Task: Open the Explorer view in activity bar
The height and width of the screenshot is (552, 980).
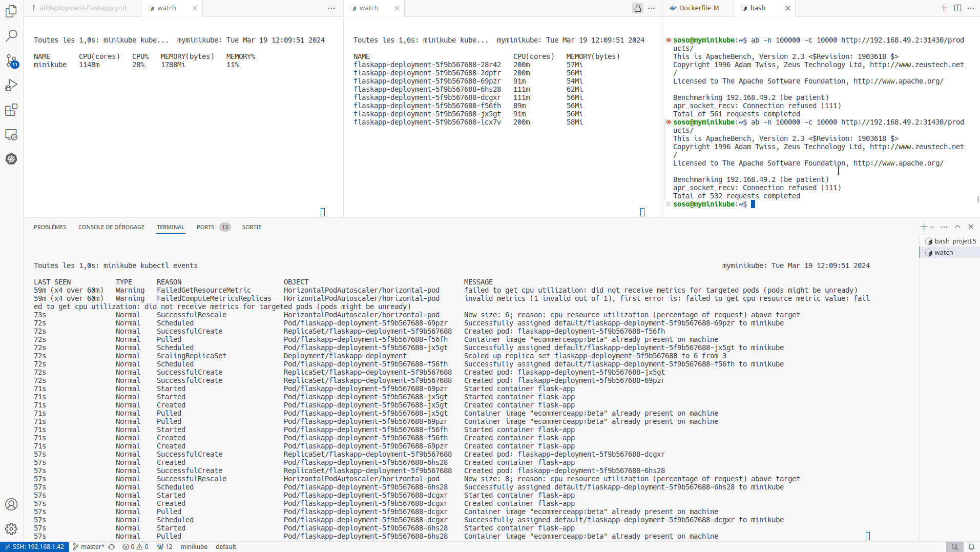Action: 11,11
